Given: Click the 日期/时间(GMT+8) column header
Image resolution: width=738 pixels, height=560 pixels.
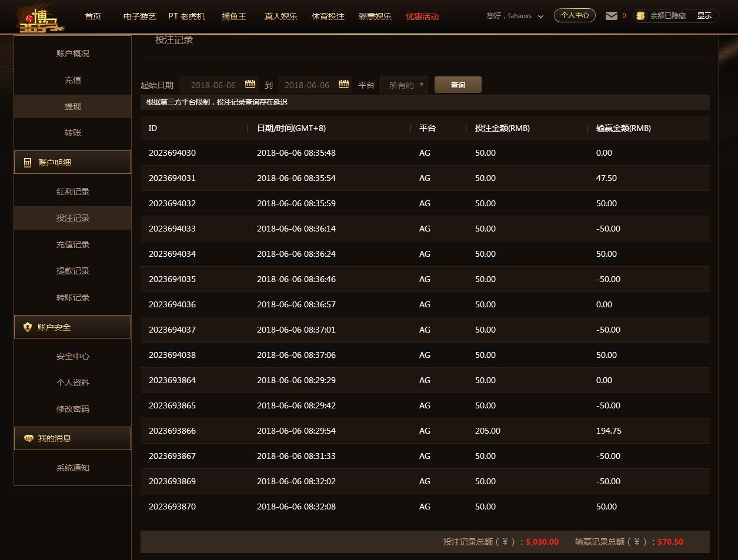Looking at the screenshot, I should tap(291, 128).
